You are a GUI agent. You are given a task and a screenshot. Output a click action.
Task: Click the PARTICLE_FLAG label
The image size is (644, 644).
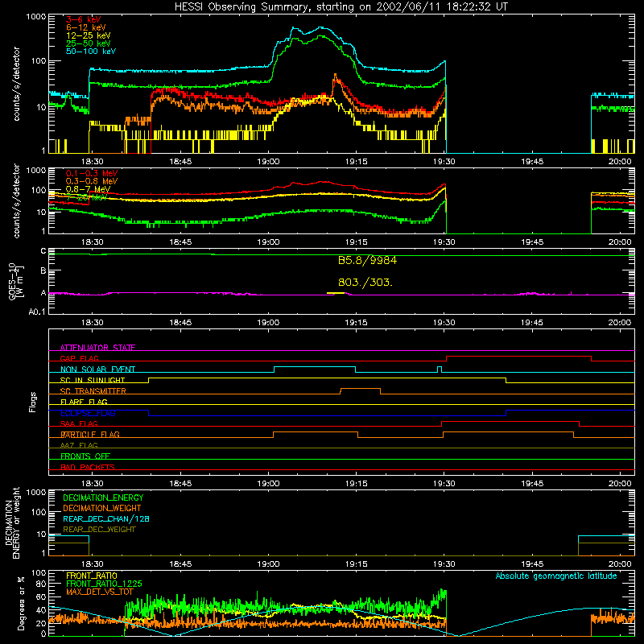coord(90,435)
